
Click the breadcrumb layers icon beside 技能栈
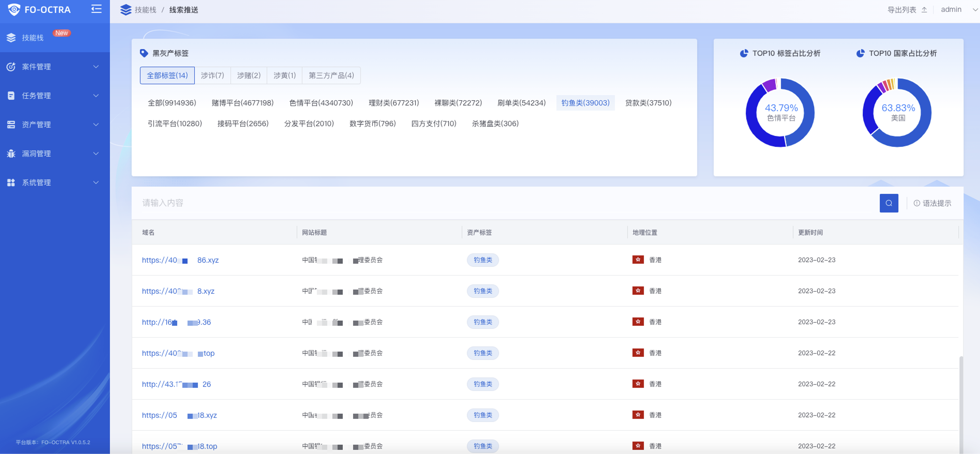(x=126, y=10)
